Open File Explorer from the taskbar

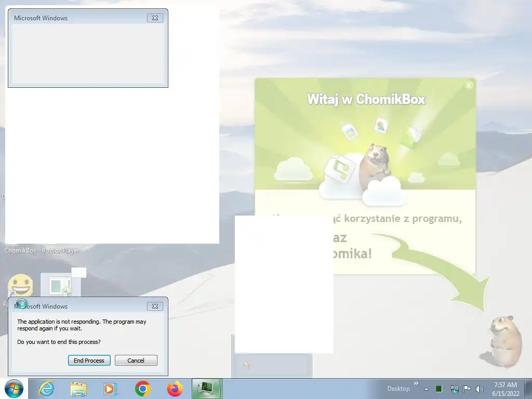(78, 389)
